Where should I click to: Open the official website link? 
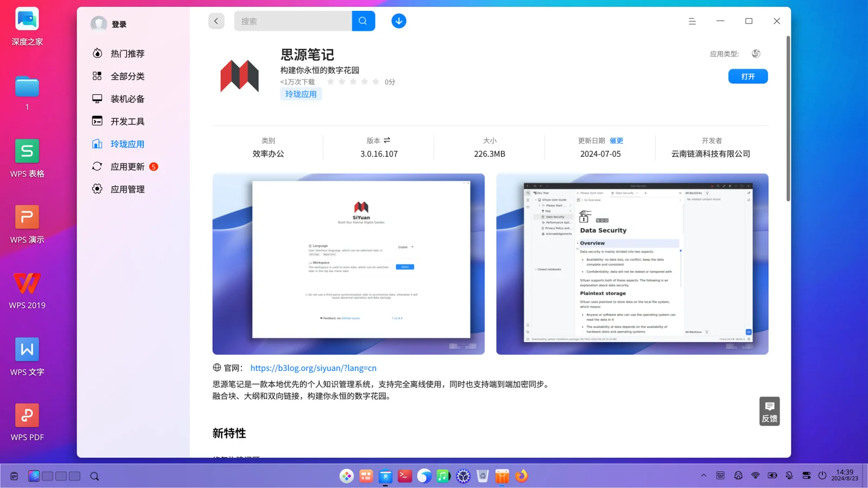(x=313, y=368)
